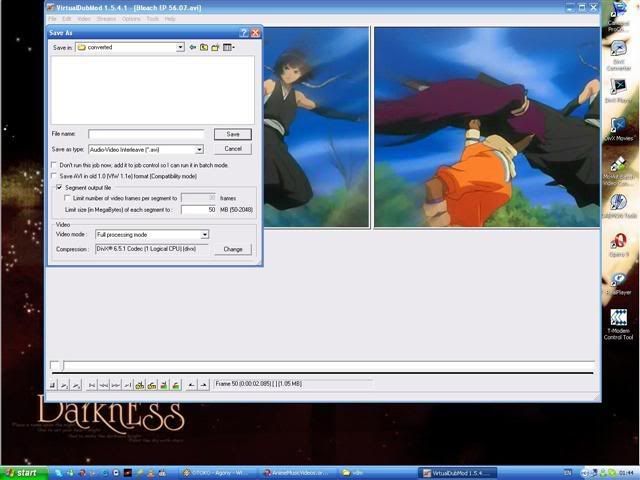Open DivX Converter desktop shortcut
640x480 pixels.
pos(619,56)
